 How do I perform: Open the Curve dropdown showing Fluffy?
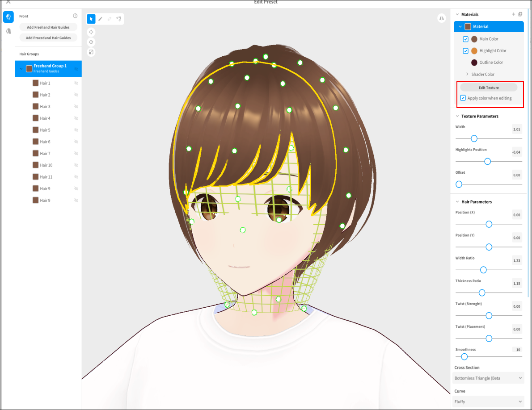(488, 402)
